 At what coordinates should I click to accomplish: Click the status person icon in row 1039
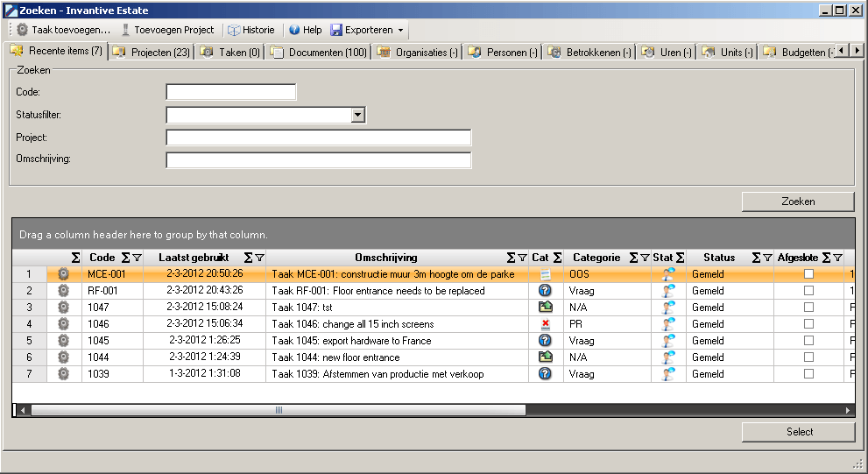(668, 373)
